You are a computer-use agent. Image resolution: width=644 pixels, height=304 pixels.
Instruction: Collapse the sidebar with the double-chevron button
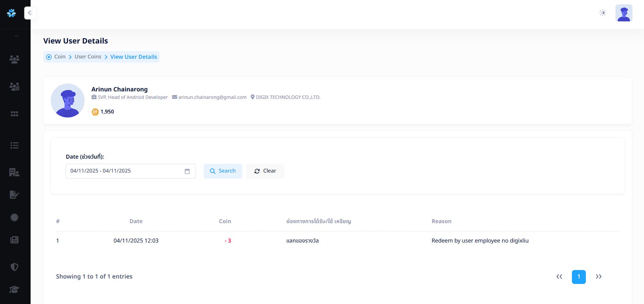click(30, 13)
